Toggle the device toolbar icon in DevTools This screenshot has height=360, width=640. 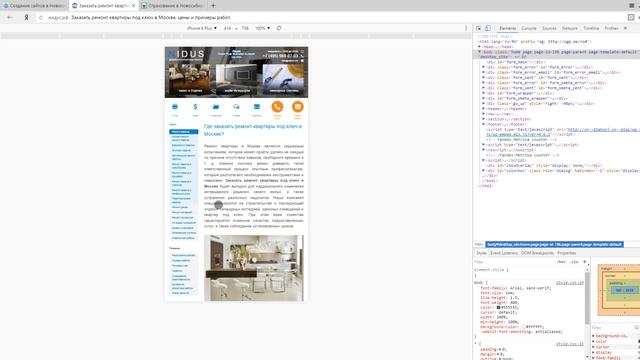pos(488,28)
